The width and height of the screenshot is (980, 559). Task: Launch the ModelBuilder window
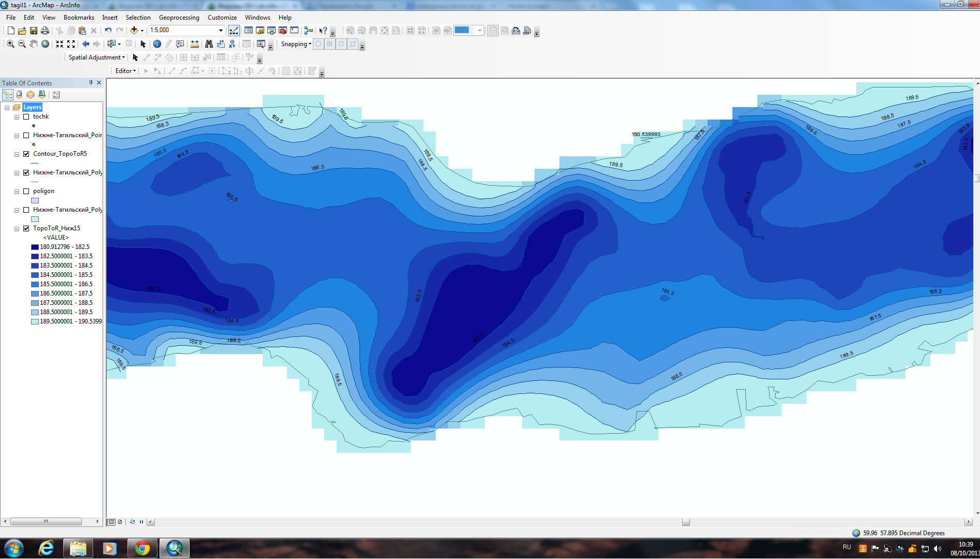(309, 31)
